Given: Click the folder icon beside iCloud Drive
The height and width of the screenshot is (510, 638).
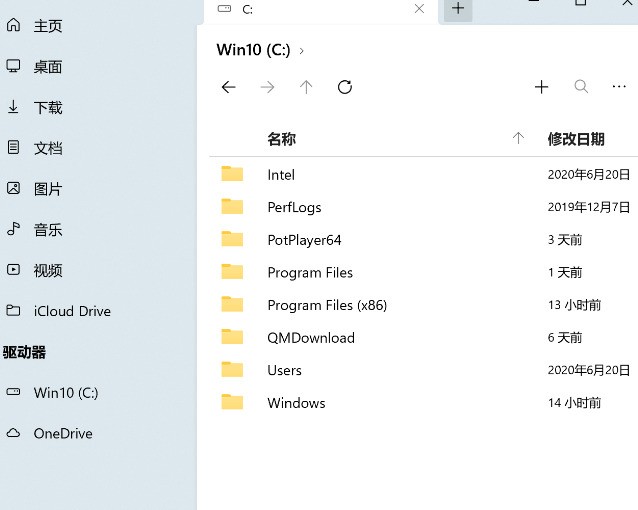Looking at the screenshot, I should [x=13, y=311].
